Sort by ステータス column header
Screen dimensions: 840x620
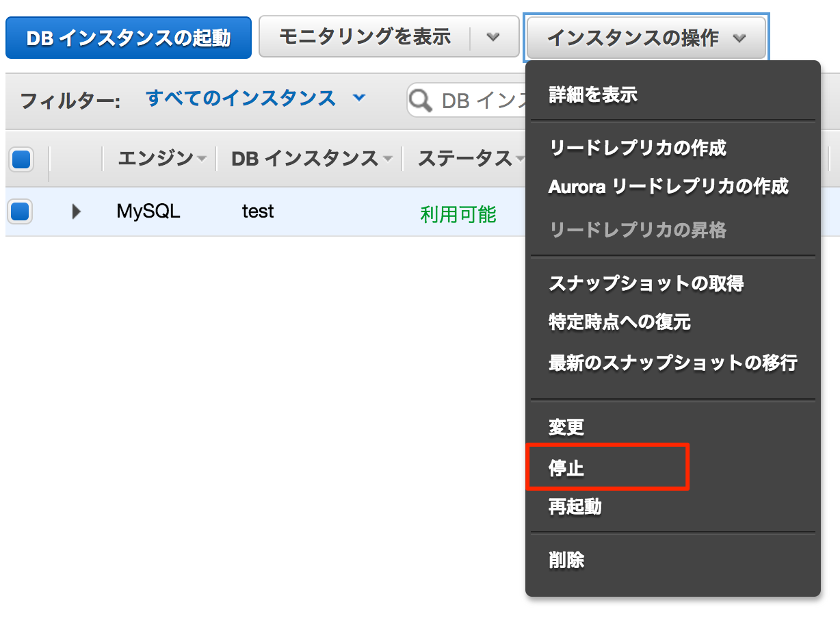471,159
